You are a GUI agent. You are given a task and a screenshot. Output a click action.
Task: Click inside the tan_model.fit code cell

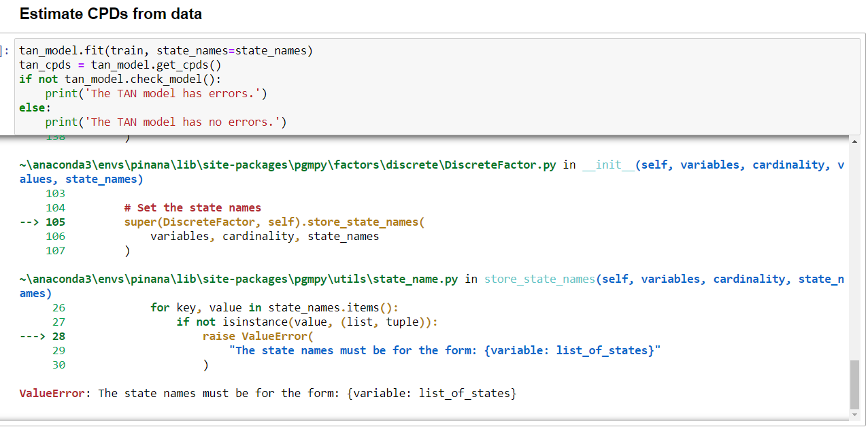pyautogui.click(x=437, y=86)
